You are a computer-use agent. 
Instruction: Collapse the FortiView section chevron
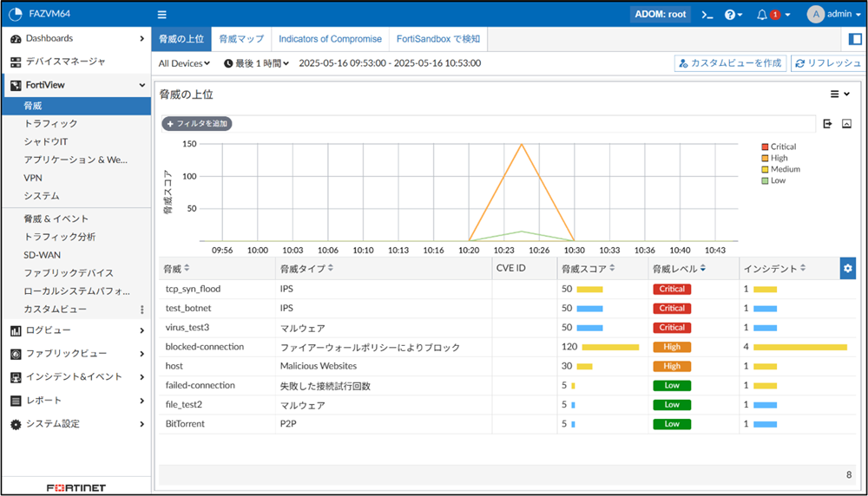(x=141, y=85)
